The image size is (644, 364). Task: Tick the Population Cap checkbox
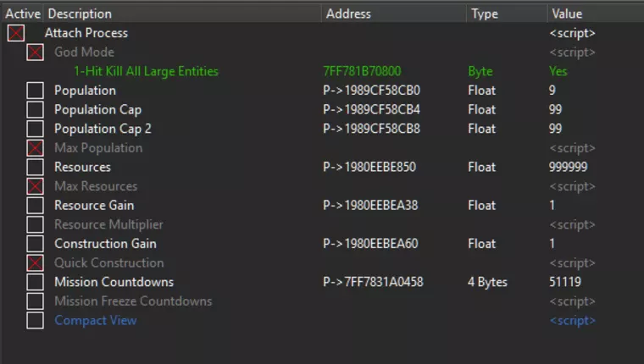pos(35,110)
